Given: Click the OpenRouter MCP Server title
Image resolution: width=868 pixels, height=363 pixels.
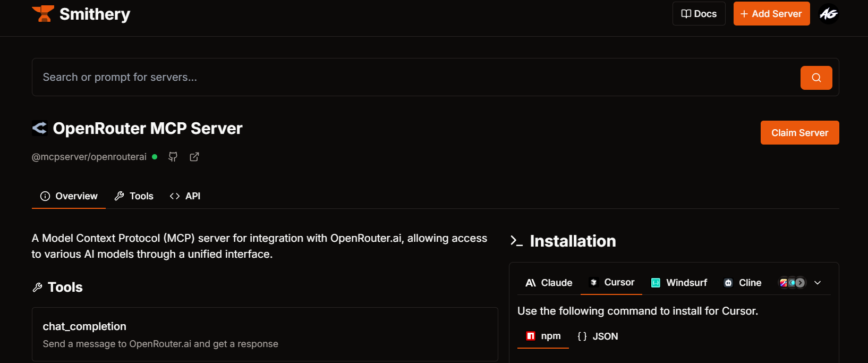Looking at the screenshot, I should pos(148,128).
